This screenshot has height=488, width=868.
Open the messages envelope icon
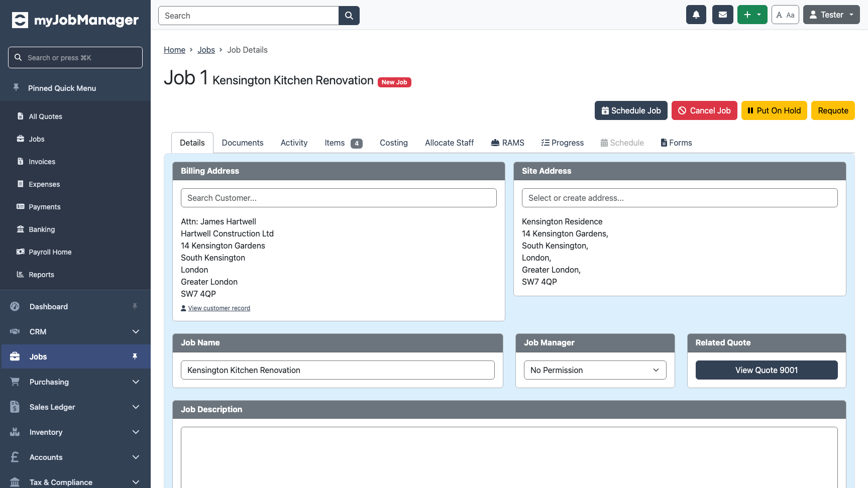coord(723,15)
